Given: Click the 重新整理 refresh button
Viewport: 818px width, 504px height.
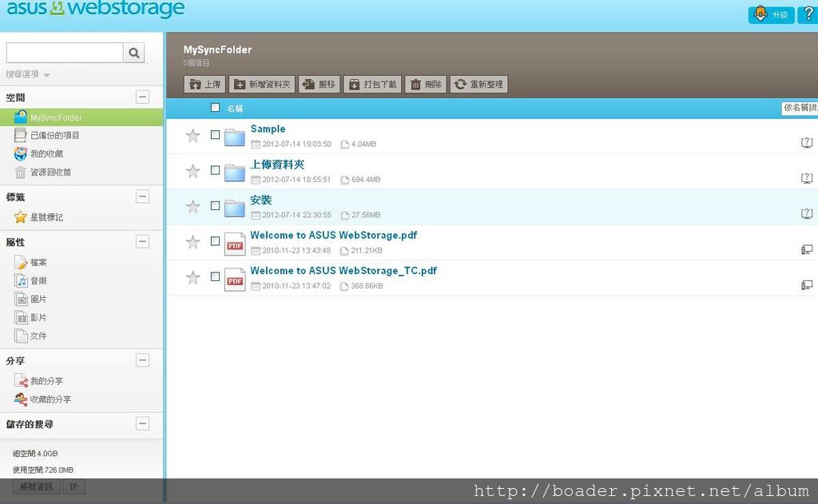Looking at the screenshot, I should (479, 84).
